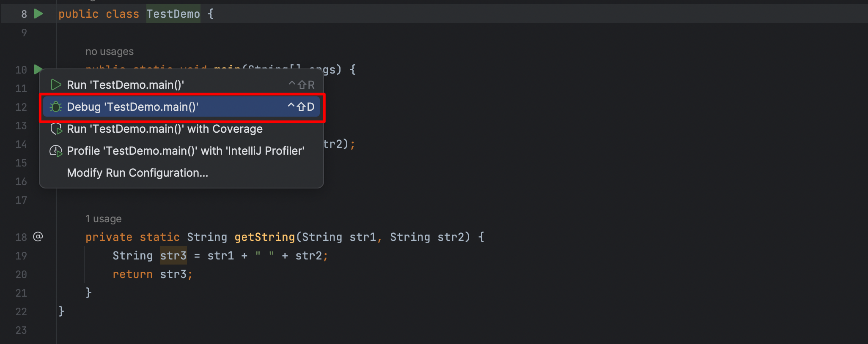Image resolution: width=868 pixels, height=344 pixels.
Task: Click the getString method name in declaration
Action: pos(264,237)
